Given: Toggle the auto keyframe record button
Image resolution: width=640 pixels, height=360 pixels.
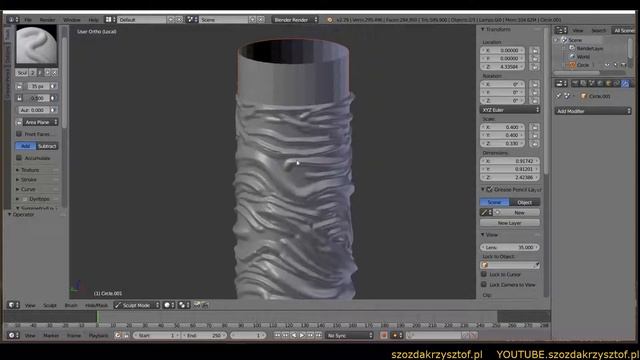Looking at the screenshot, I should [x=384, y=335].
